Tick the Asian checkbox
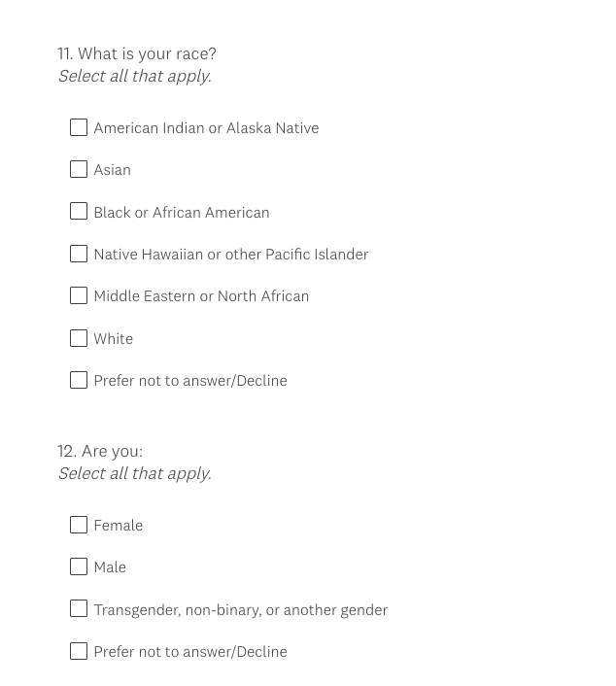Screen dimensions: 616x686 [x=79, y=169]
